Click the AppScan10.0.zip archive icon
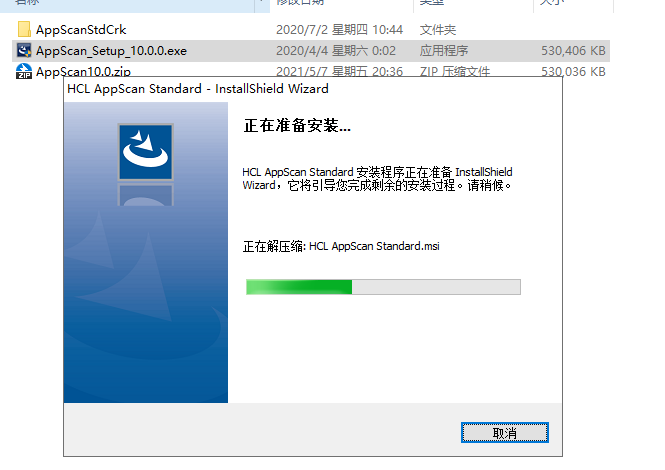Viewport: 665px width, 470px height. [24, 71]
